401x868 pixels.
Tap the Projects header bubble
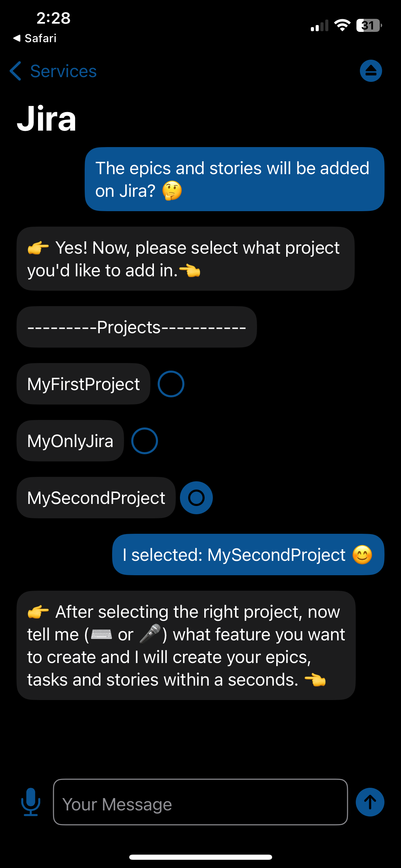[136, 327]
